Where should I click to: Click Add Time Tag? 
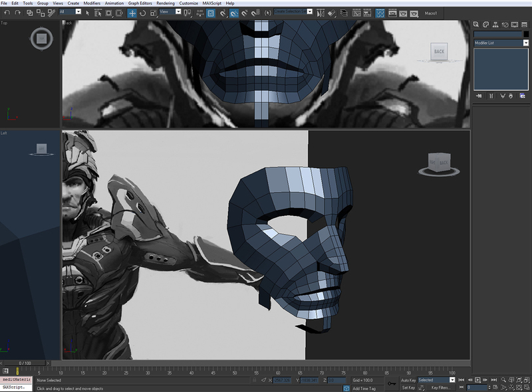tap(364, 388)
